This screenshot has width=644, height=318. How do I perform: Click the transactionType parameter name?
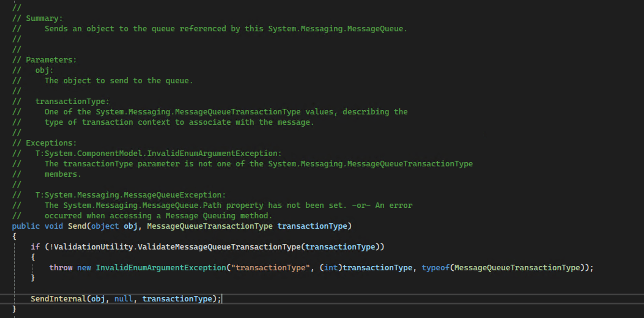[x=313, y=226]
